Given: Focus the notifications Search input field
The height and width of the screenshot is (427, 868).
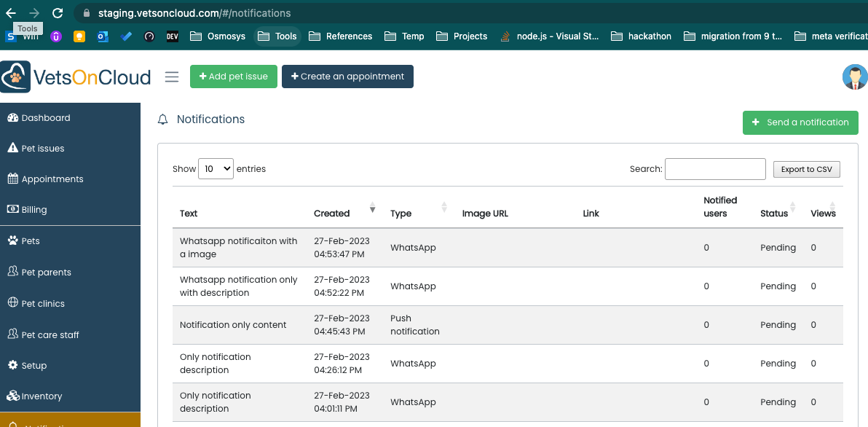Looking at the screenshot, I should click(x=715, y=169).
